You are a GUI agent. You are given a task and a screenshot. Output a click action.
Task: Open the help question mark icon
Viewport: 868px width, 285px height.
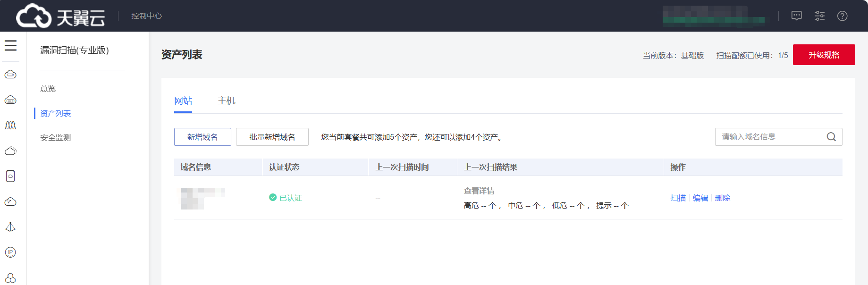pyautogui.click(x=843, y=16)
